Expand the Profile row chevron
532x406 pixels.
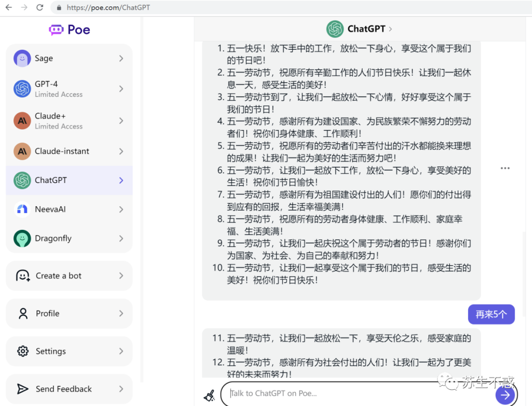click(121, 313)
